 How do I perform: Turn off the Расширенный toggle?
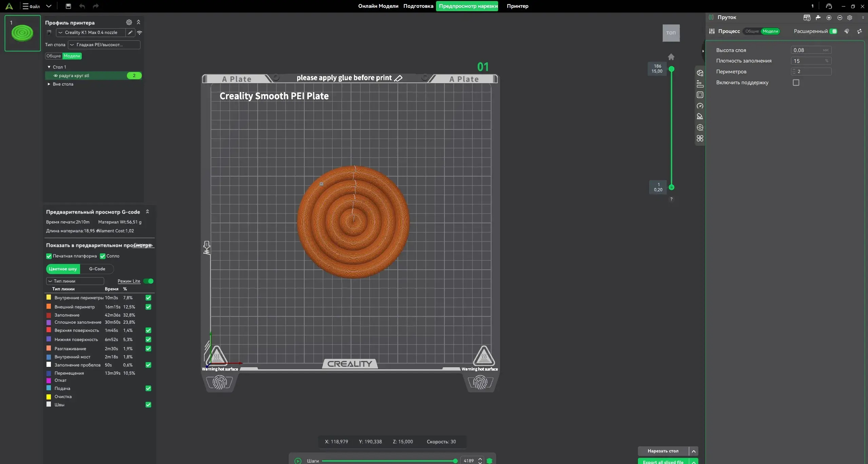pyautogui.click(x=833, y=31)
